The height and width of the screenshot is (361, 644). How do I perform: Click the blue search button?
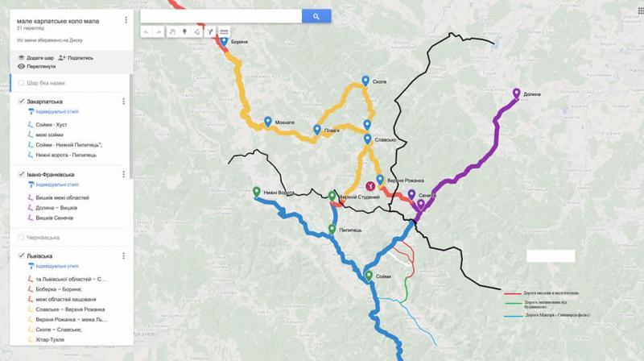316,16
